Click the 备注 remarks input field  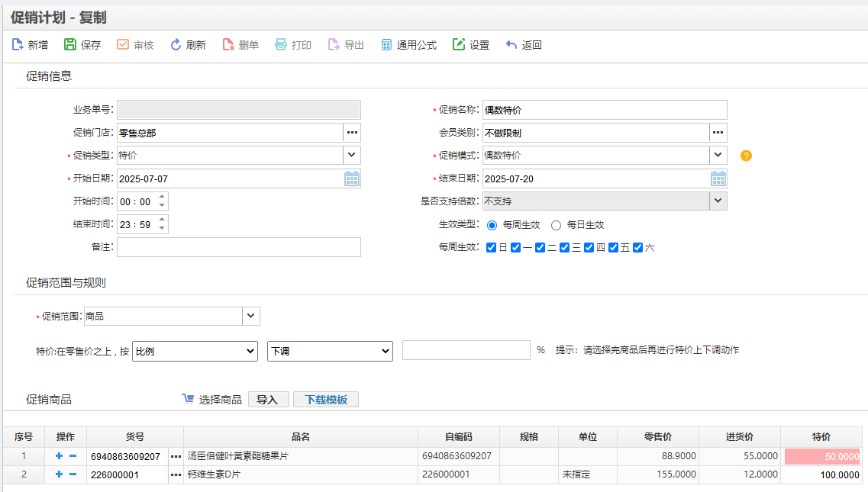point(239,247)
